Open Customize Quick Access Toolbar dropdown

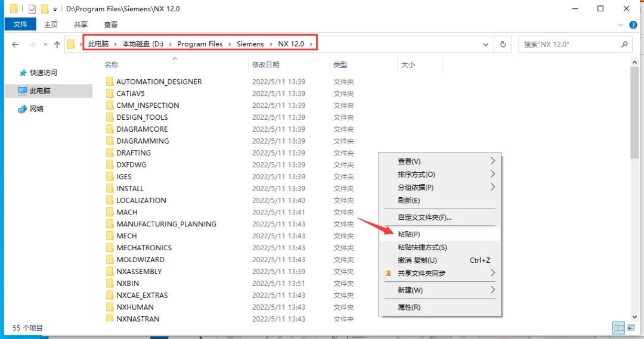55,9
